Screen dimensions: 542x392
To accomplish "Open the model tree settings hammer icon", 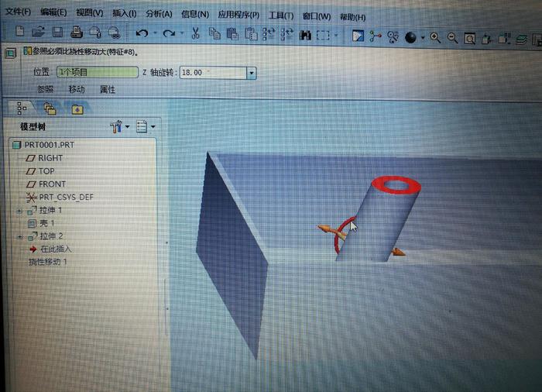I will 116,126.
